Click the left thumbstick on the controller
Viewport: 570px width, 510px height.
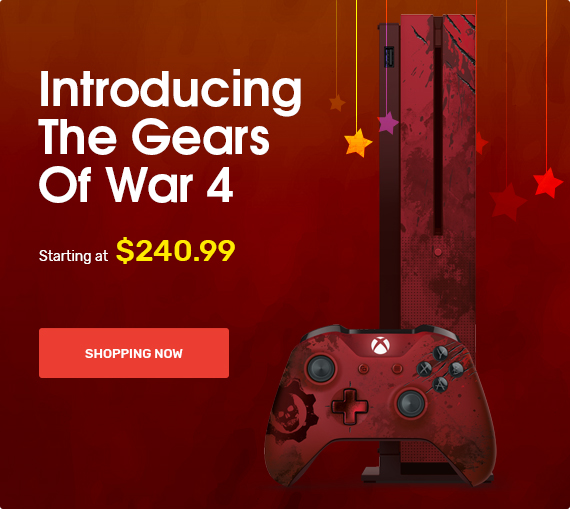(321, 369)
